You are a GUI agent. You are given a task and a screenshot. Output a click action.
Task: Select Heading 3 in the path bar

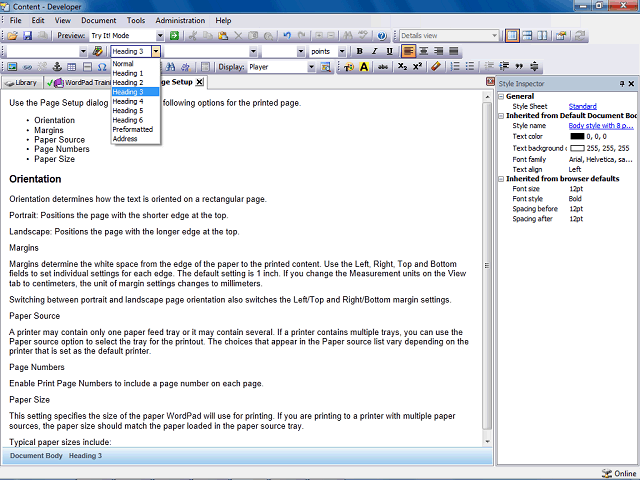(x=85, y=456)
